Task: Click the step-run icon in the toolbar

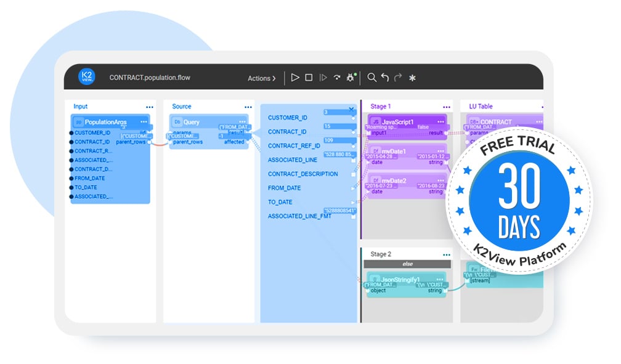Action: (323, 78)
